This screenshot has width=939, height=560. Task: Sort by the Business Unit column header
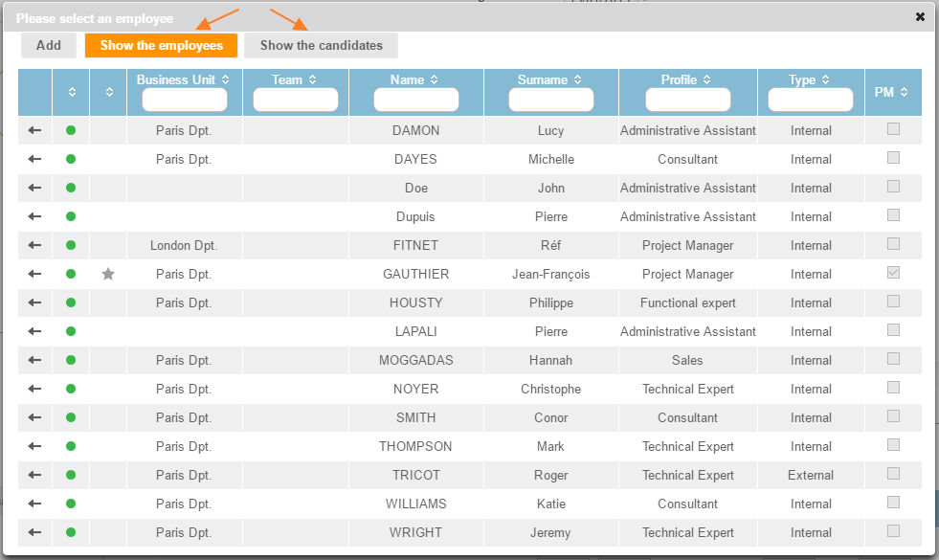click(x=183, y=80)
